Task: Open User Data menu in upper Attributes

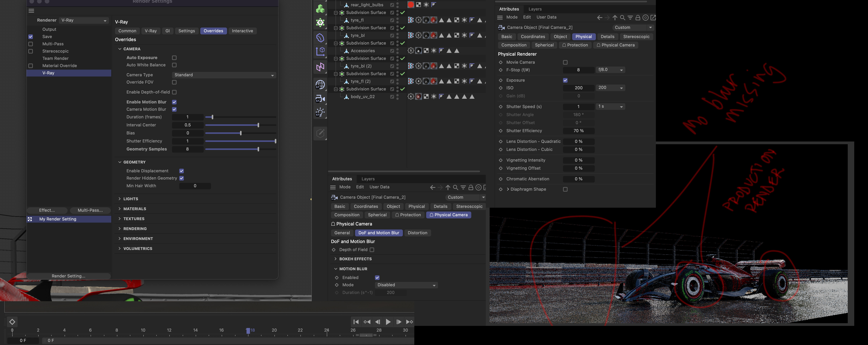Action: tap(546, 17)
